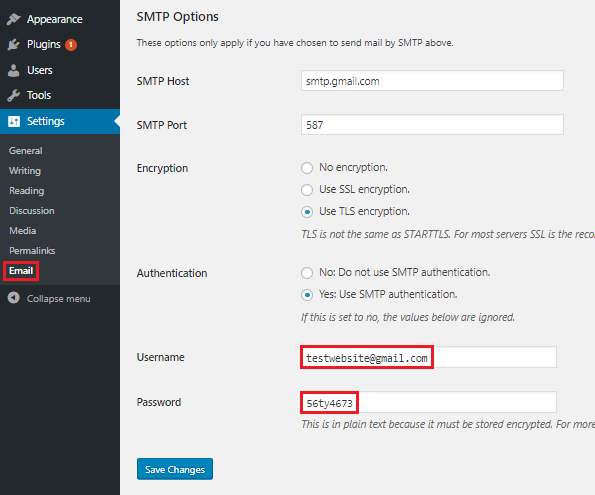Focus the SMTP Port field

(x=432, y=125)
